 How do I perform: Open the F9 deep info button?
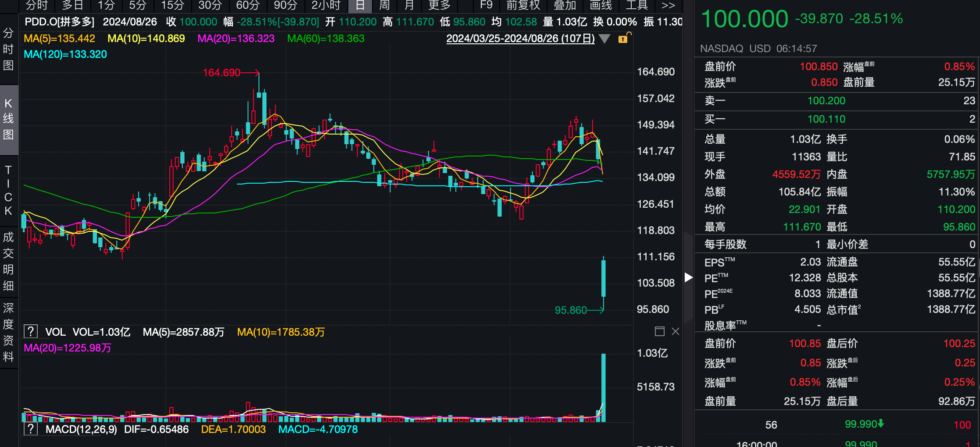486,5
